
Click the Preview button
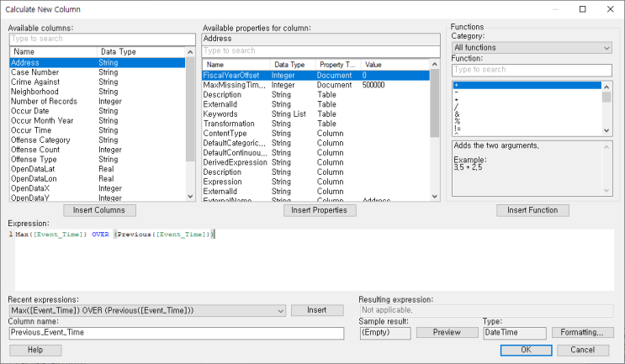[447, 333]
